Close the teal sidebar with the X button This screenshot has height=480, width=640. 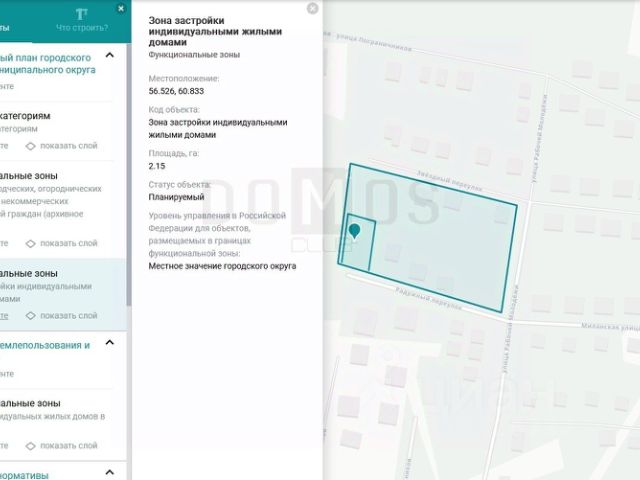[121, 8]
